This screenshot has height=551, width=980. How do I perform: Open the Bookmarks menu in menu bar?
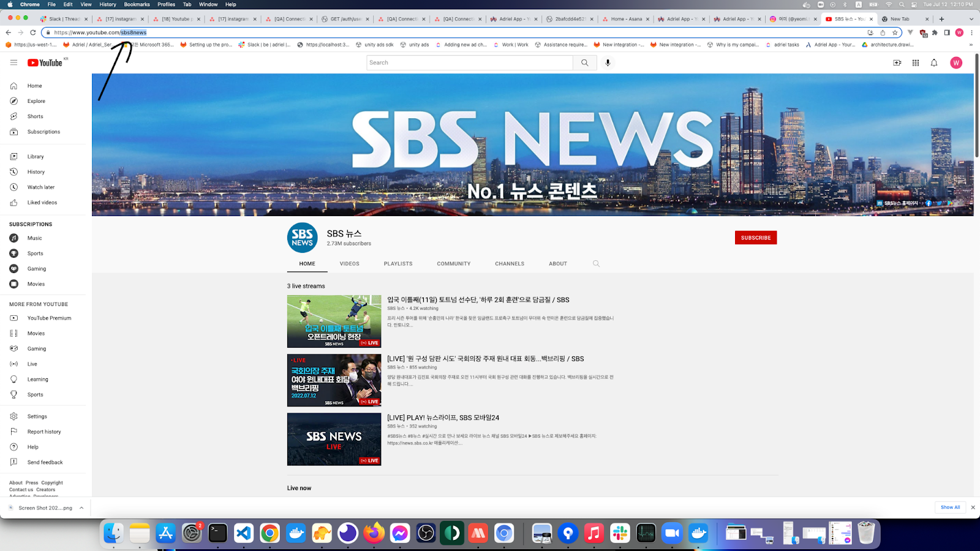point(137,4)
